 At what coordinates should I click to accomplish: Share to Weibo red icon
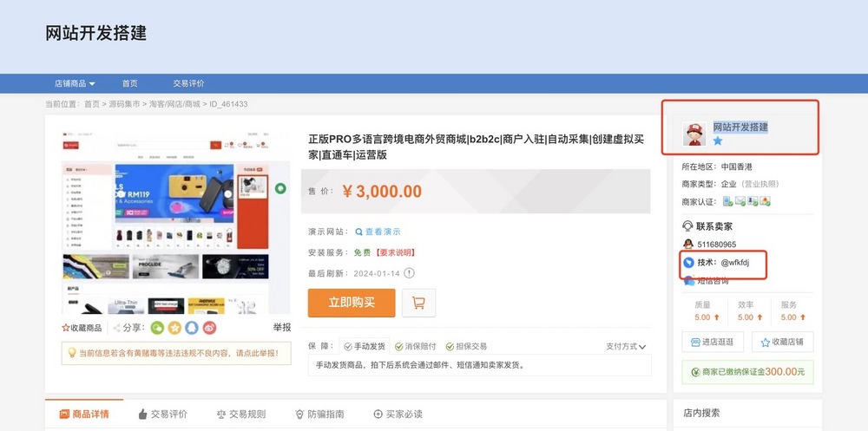(209, 328)
